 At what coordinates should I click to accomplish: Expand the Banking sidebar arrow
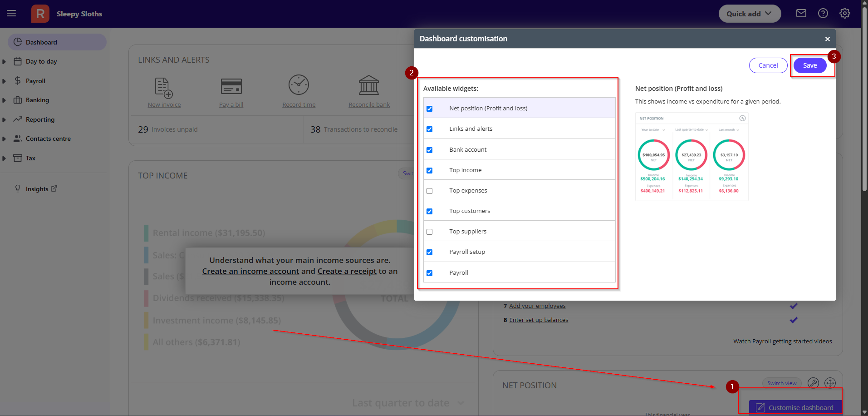pos(4,100)
